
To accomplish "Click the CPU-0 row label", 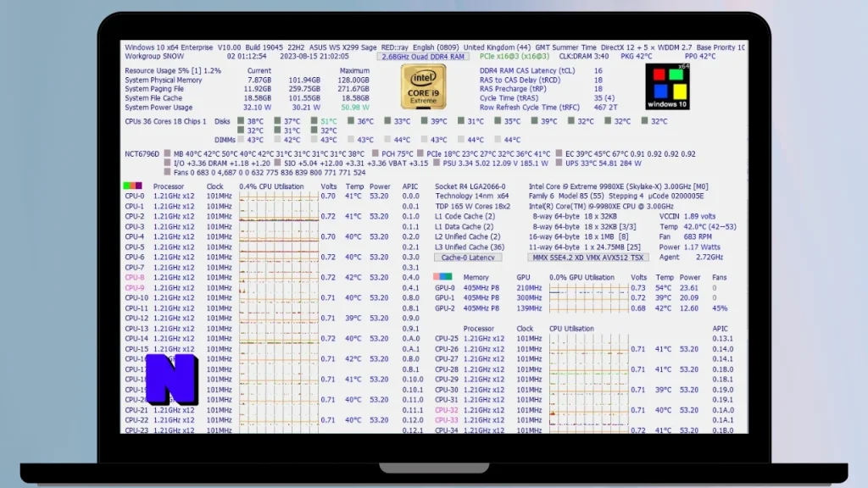I will click(135, 196).
